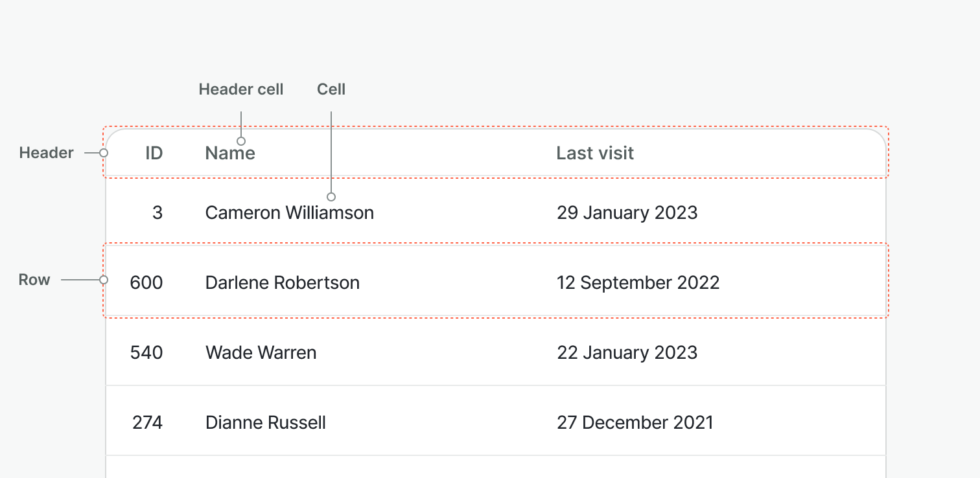Click the ID cell showing 540

click(x=146, y=353)
